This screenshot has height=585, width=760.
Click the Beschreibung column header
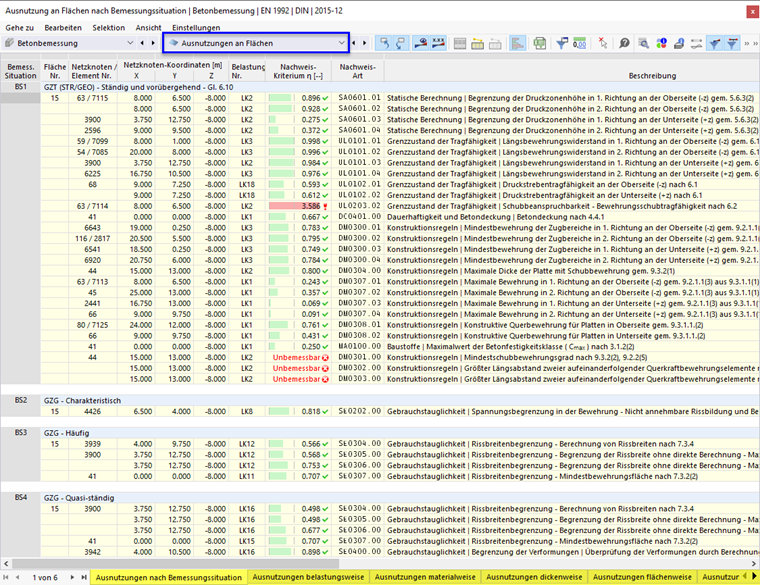(652, 76)
